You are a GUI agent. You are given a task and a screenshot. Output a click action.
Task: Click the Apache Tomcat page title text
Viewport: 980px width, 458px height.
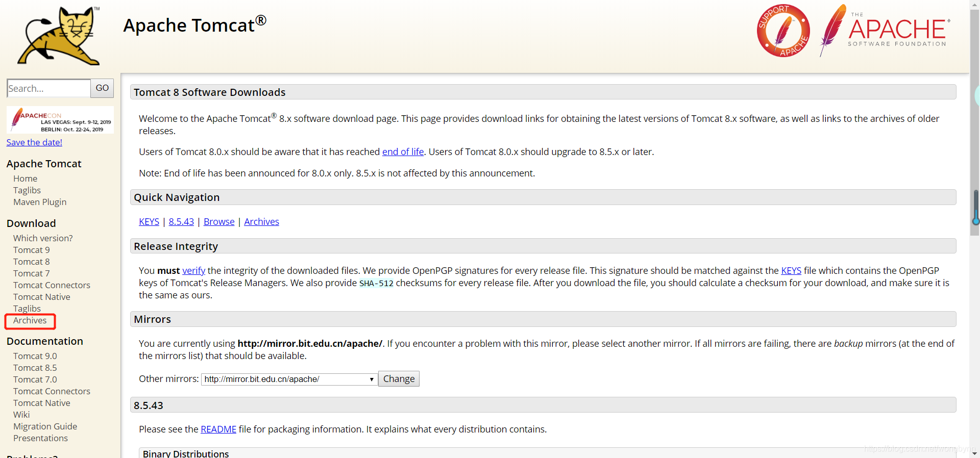(x=194, y=25)
